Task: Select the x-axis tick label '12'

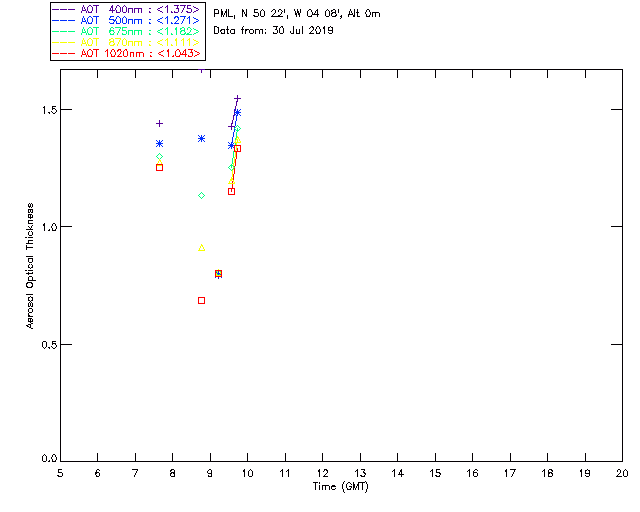Action: (x=322, y=473)
